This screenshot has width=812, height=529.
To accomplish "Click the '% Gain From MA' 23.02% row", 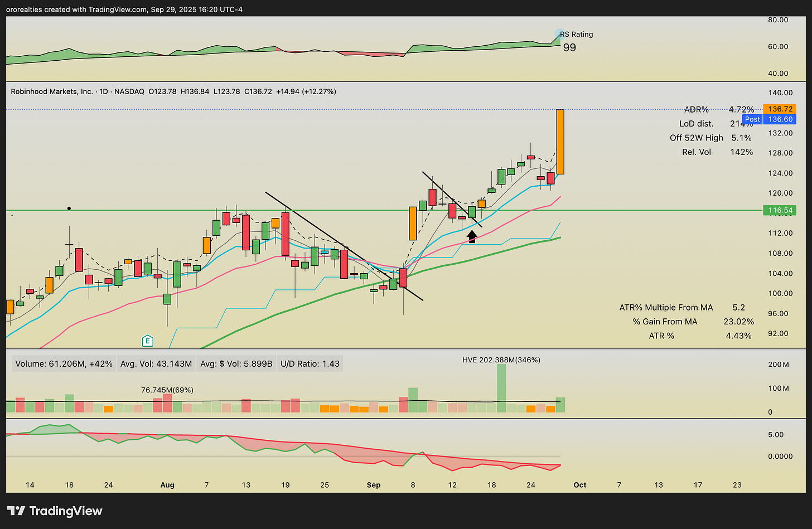I will tap(693, 322).
